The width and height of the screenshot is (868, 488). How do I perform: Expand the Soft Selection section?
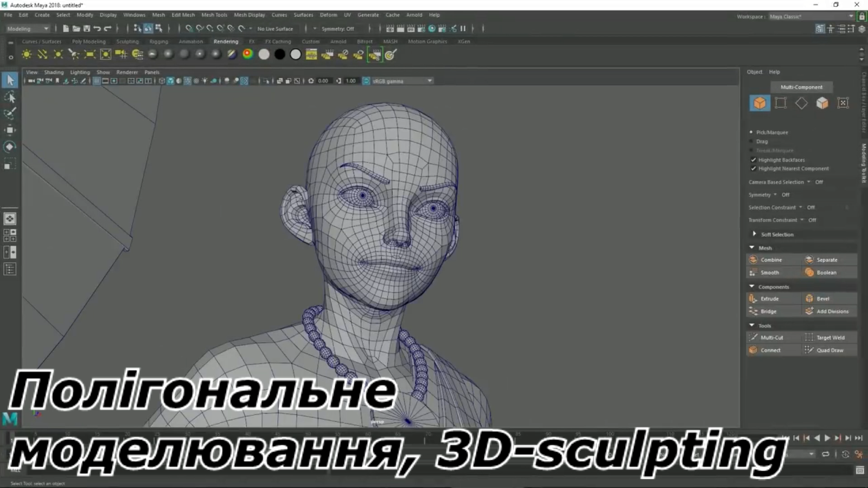point(754,234)
